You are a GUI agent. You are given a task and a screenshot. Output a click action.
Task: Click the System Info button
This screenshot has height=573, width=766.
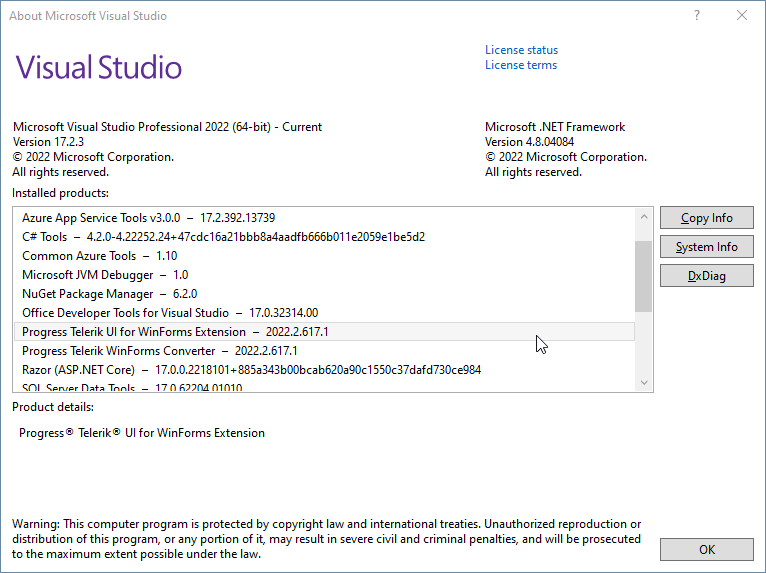[x=706, y=247]
